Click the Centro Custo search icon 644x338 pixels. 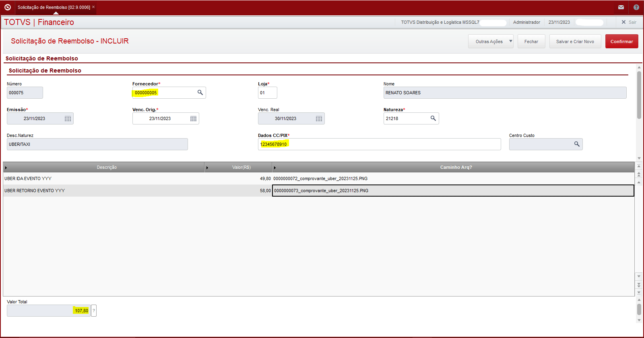coord(577,144)
